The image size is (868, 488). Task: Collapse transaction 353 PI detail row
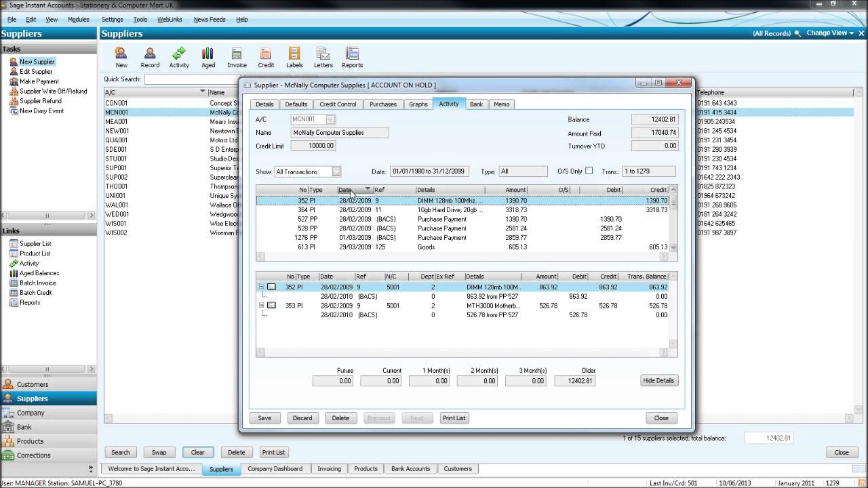(262, 306)
